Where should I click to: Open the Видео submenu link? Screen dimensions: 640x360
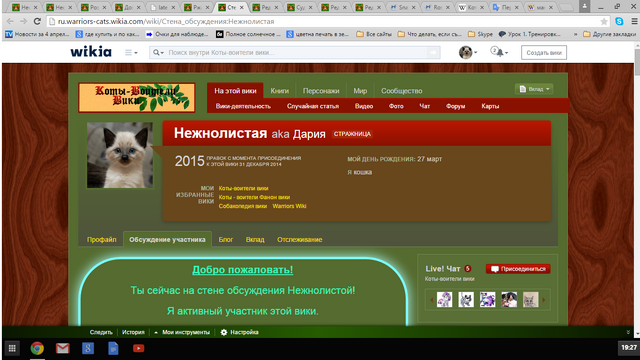pos(364,106)
